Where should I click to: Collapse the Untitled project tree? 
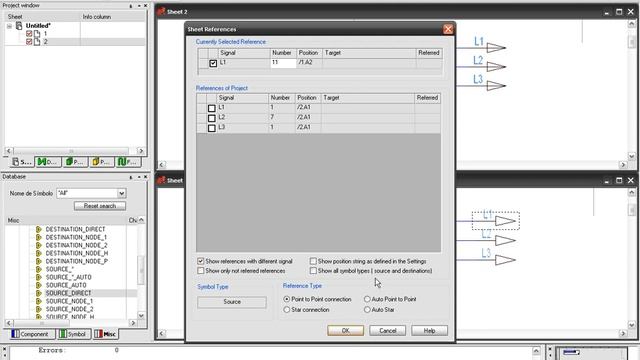pyautogui.click(x=9, y=26)
